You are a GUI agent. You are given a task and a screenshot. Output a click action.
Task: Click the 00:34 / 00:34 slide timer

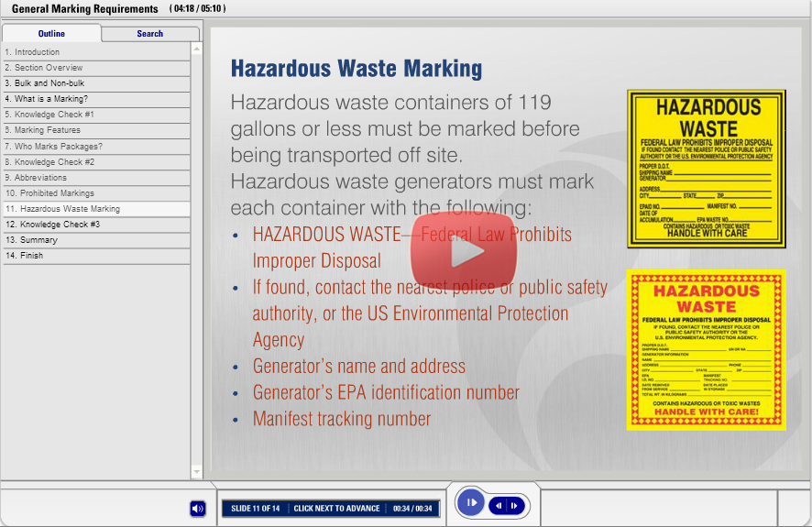click(x=412, y=509)
